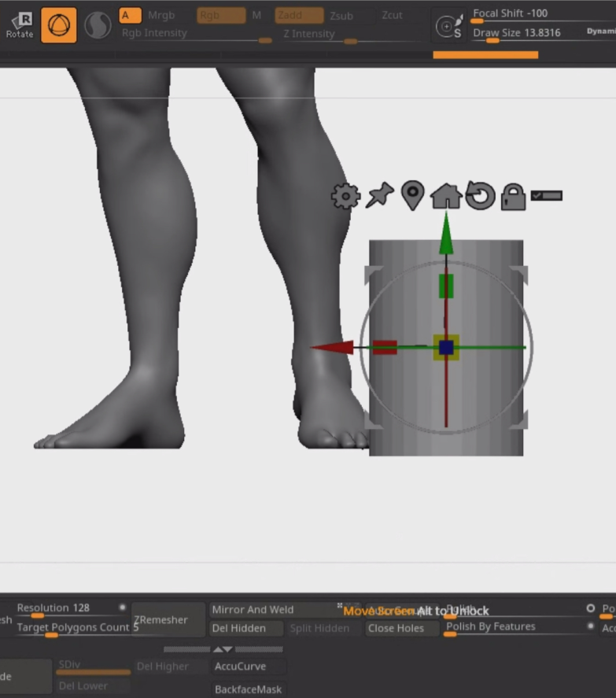
Task: Toggle the Zadd mode button
Action: pos(299,15)
